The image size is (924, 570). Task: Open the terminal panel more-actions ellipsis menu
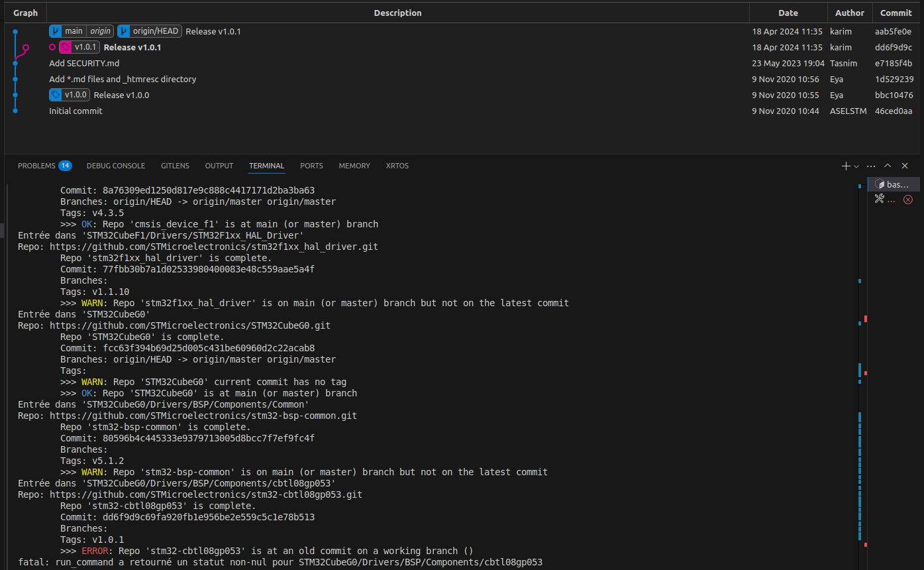870,166
